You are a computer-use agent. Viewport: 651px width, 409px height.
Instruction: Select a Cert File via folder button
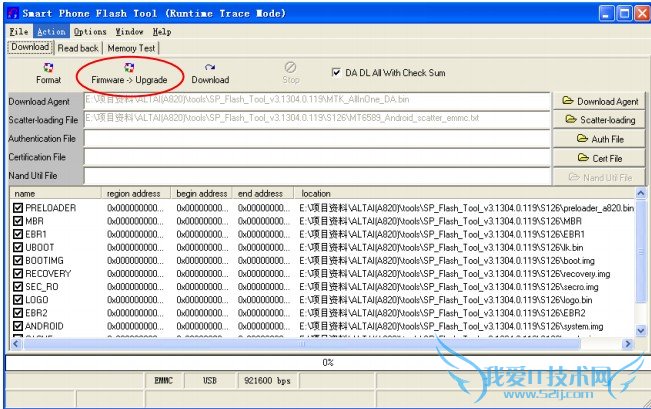click(x=600, y=158)
